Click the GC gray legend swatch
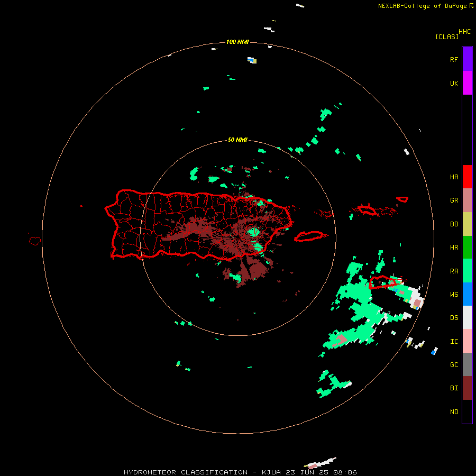This screenshot has height=476, width=476. (467, 364)
